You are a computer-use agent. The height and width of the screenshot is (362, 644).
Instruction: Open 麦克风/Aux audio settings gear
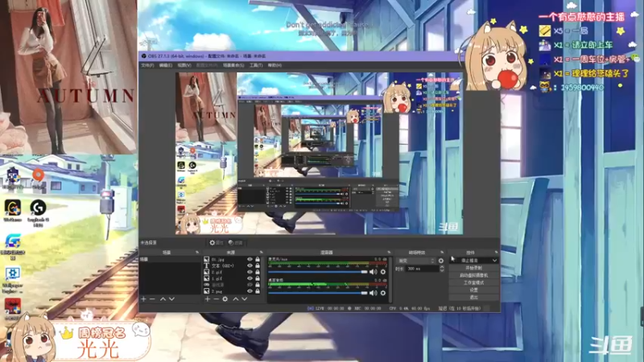383,272
